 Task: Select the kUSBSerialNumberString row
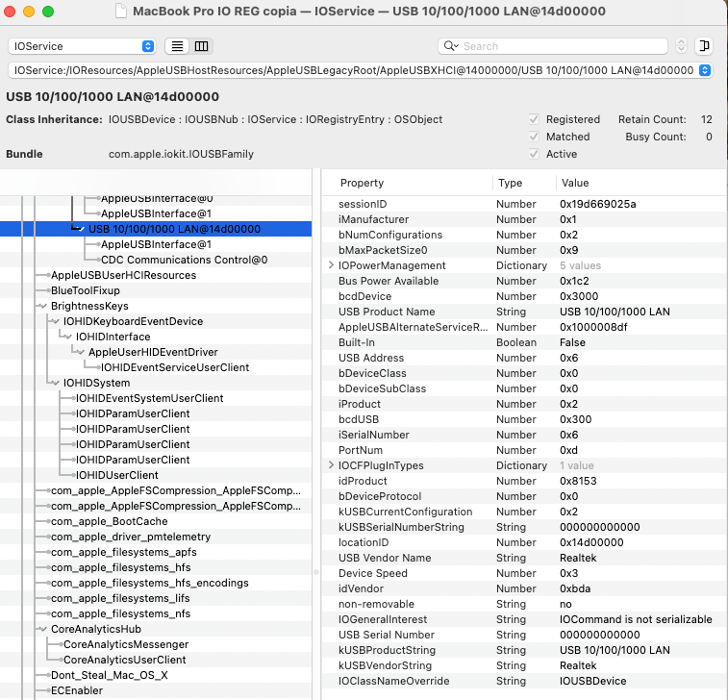tap(524, 527)
